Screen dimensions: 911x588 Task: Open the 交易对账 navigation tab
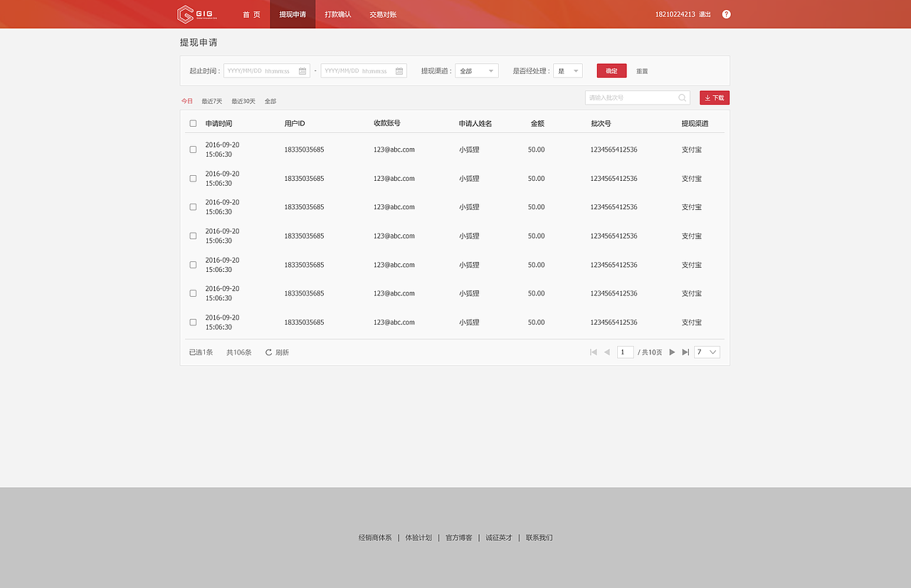click(x=383, y=14)
